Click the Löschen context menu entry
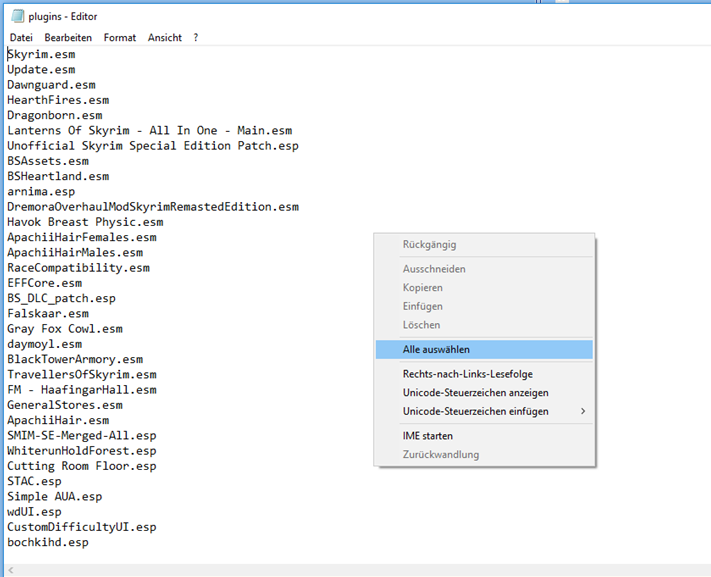Viewport: 711px width, 577px height. (x=421, y=325)
